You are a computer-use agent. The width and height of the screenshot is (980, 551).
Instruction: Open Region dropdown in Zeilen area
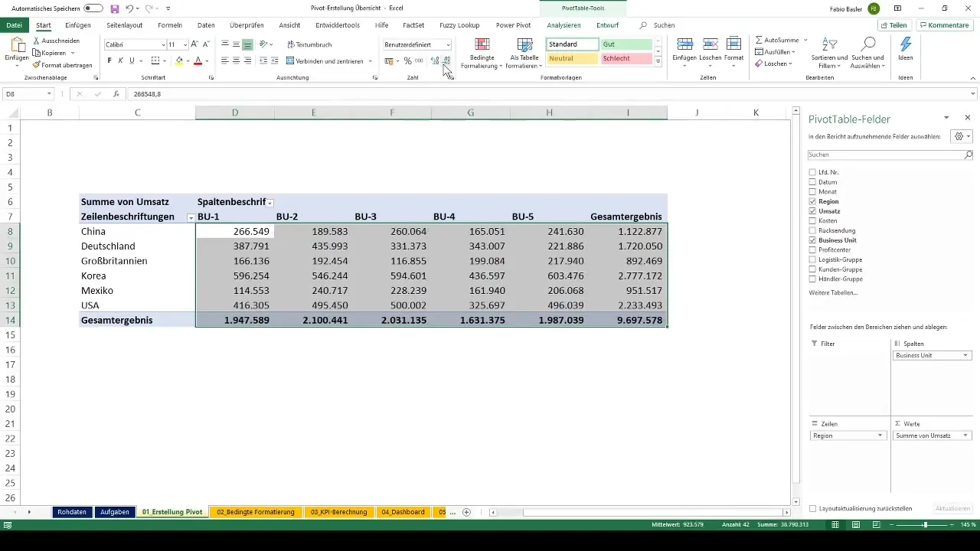point(880,435)
